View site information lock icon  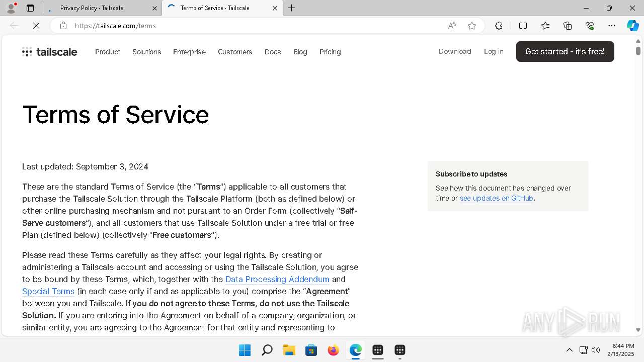pyautogui.click(x=63, y=26)
